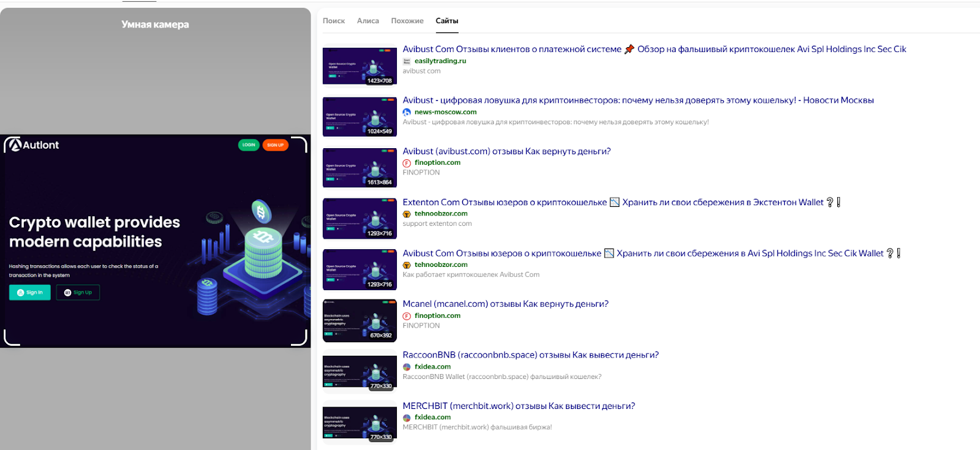Open the Extenton result's 1293×716 thumbnail
The height and width of the screenshot is (450, 980).
(360, 218)
